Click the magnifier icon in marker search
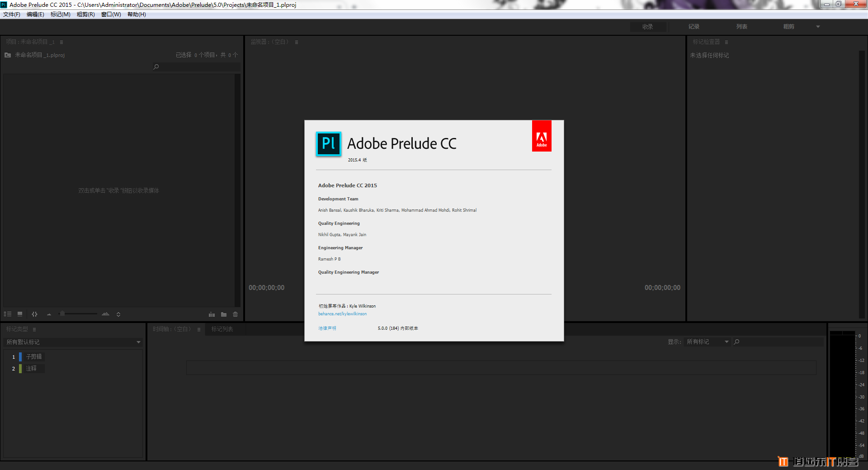The width and height of the screenshot is (868, 470). (737, 342)
